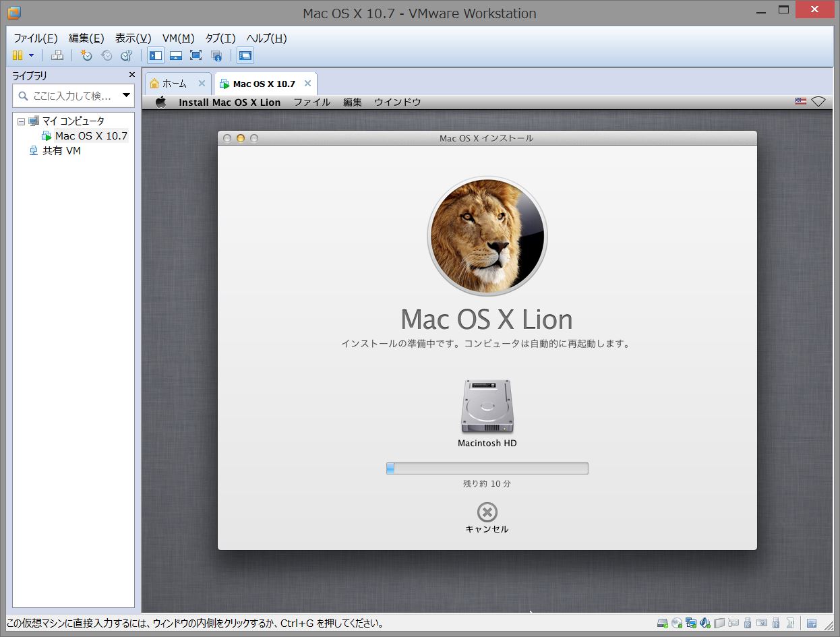Image resolution: width=840 pixels, height=637 pixels.
Task: Click the red close button on installer window
Action: (x=227, y=138)
